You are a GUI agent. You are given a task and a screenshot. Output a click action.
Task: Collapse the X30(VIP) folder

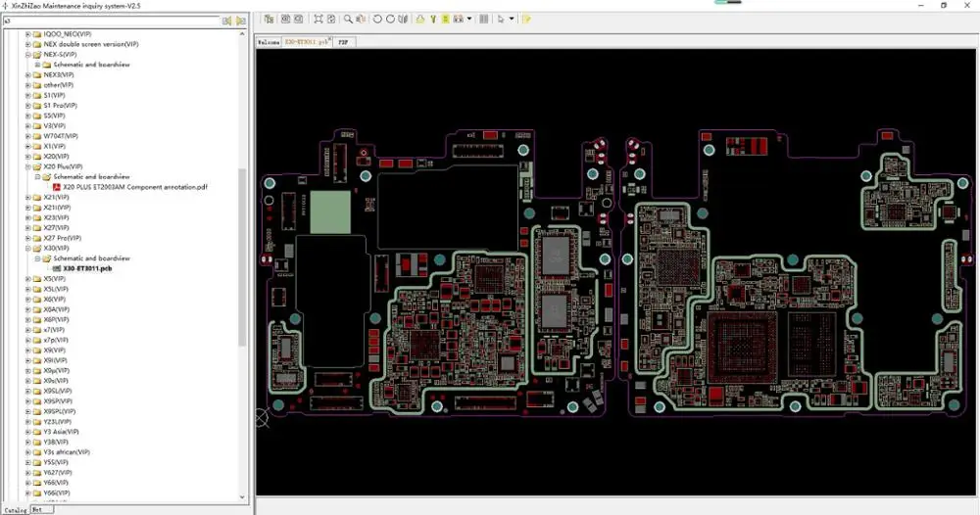[x=28, y=248]
